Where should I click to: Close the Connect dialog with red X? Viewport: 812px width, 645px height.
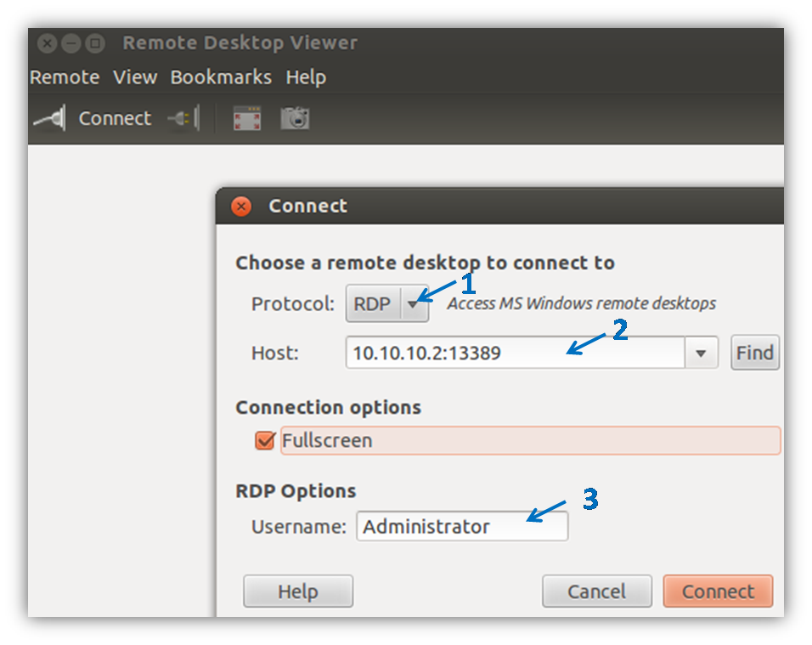tap(241, 207)
